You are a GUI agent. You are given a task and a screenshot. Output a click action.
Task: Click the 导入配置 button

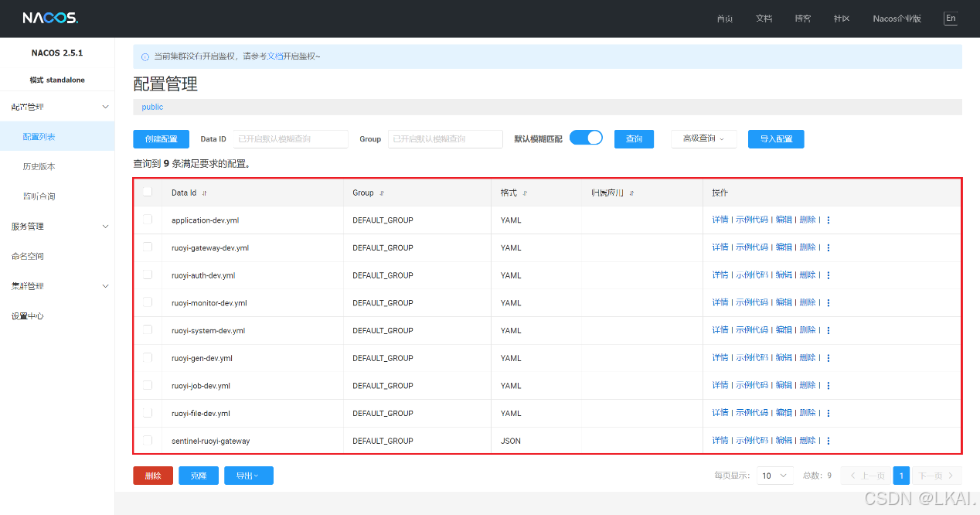coord(776,139)
